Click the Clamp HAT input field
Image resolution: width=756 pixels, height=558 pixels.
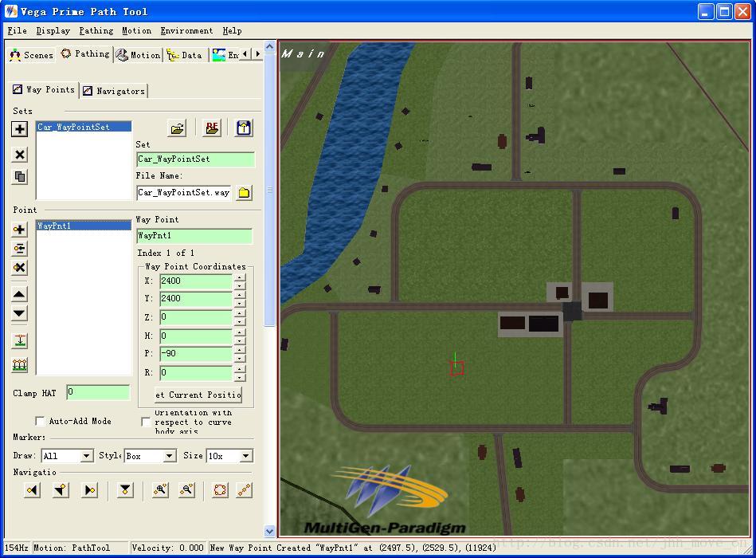pyautogui.click(x=98, y=392)
